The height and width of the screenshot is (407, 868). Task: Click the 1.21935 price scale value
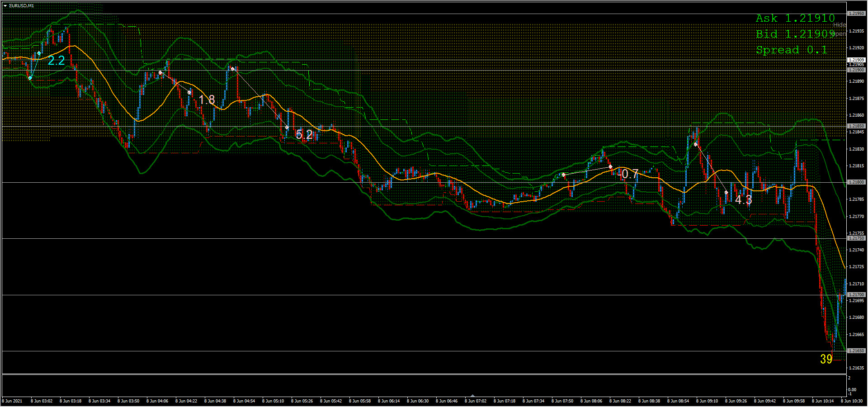856,31
